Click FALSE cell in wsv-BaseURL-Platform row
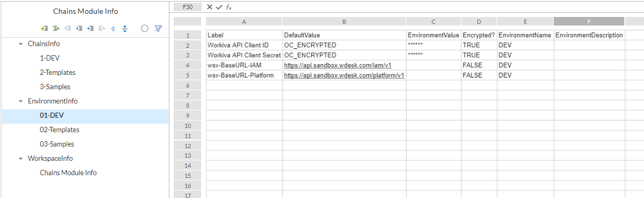The width and height of the screenshot is (644, 198). tap(479, 75)
